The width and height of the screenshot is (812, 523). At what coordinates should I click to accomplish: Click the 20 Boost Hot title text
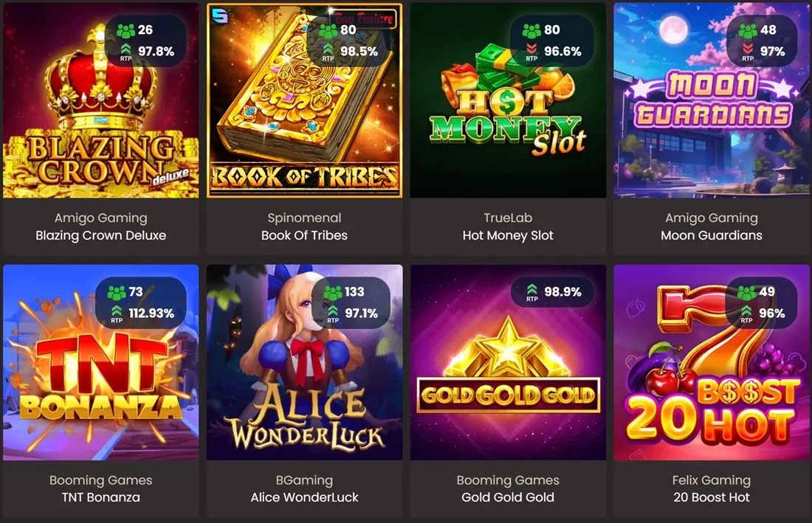click(712, 497)
